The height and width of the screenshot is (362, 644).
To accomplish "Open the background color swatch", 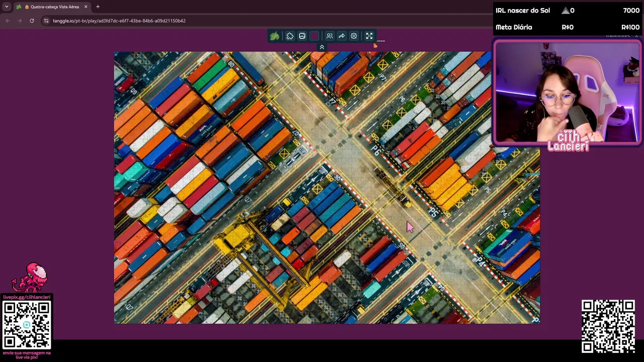I will pyautogui.click(x=314, y=36).
